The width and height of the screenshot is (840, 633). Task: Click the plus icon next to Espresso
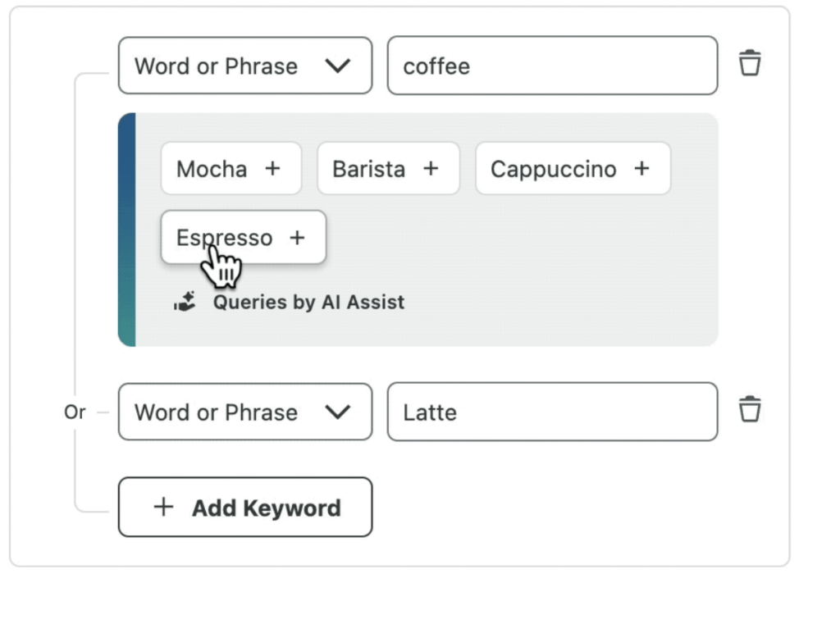pyautogui.click(x=297, y=238)
